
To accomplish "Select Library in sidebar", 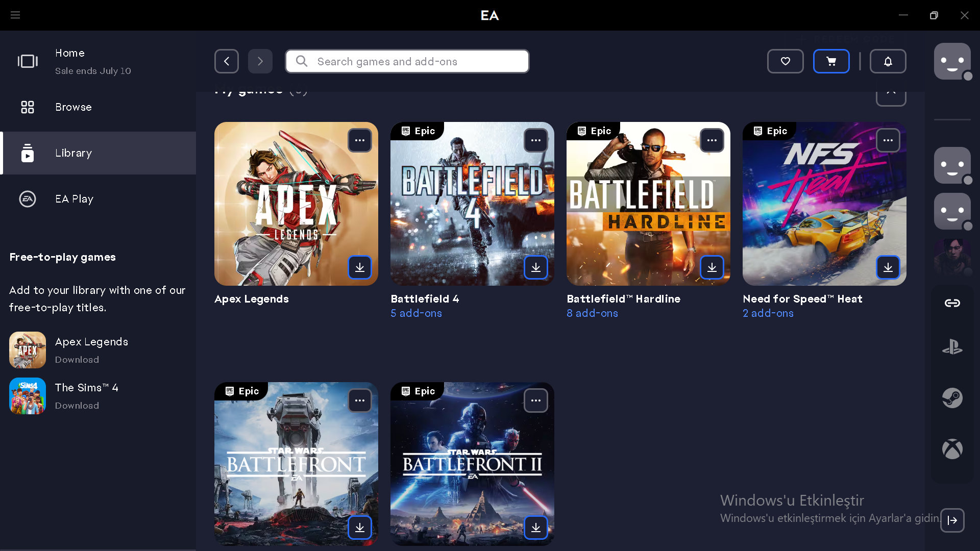I will (x=98, y=153).
